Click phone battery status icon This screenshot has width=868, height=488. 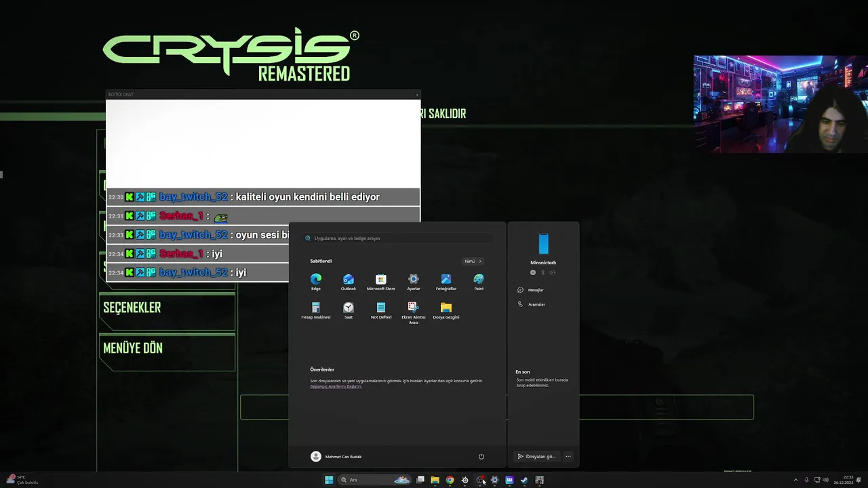(553, 272)
